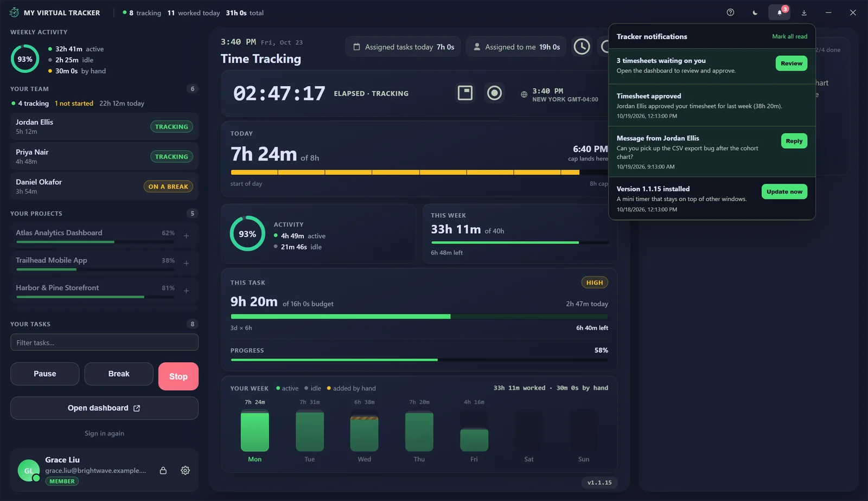The image size is (868, 501).
Task: Pause the current tracking session
Action: point(45,374)
